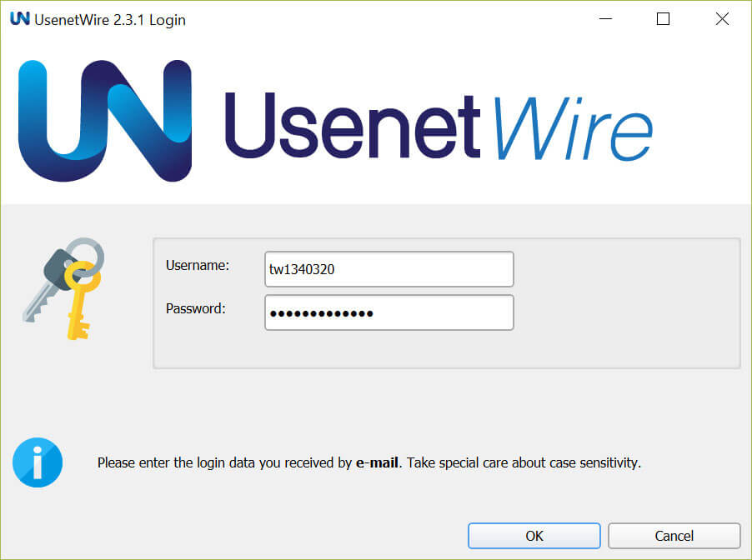The image size is (752, 560).
Task: Click the "case sensitivity" hint text
Action: pyautogui.click(x=594, y=462)
